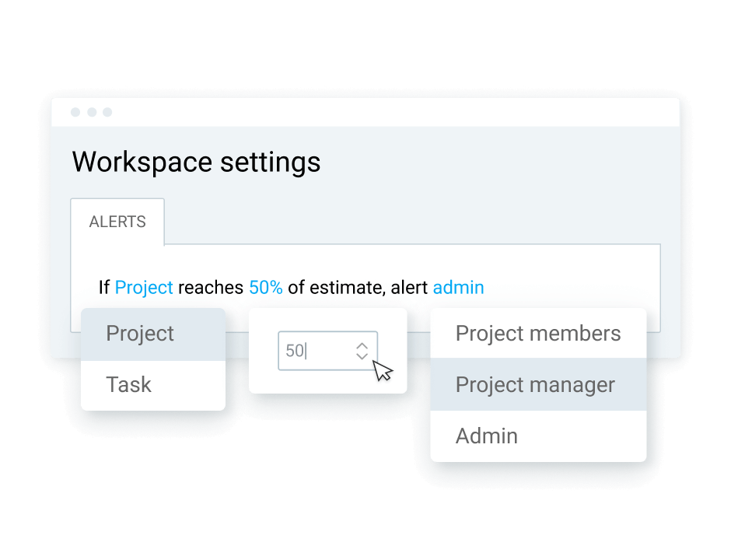Click the blue Project link in alert sentence
This screenshot has height=560, width=731.
click(x=144, y=288)
